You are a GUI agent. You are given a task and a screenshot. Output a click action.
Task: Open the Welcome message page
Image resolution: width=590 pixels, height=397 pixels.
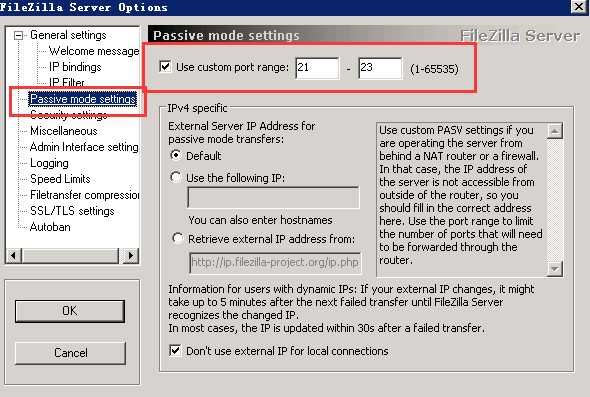tap(94, 51)
